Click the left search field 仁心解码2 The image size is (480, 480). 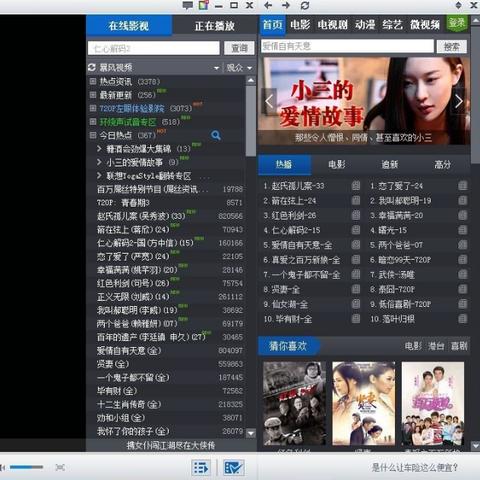click(x=154, y=48)
